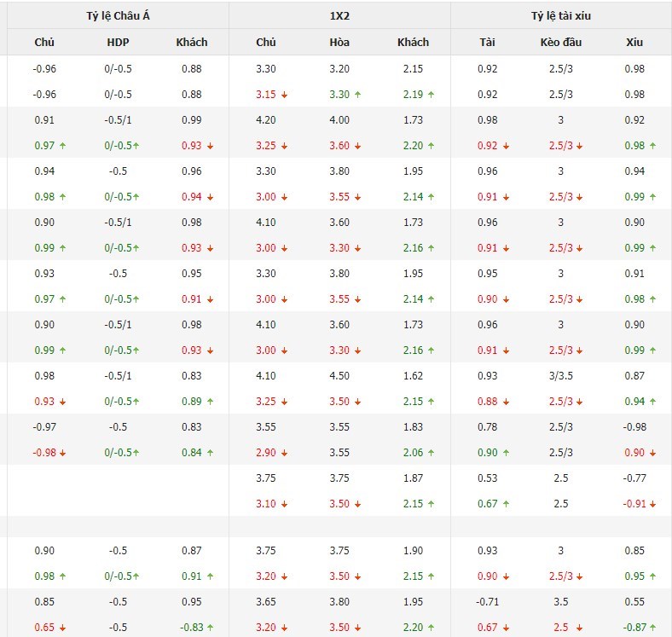
Task: Click the 0.53 Tài odds value
Action: [x=487, y=478]
